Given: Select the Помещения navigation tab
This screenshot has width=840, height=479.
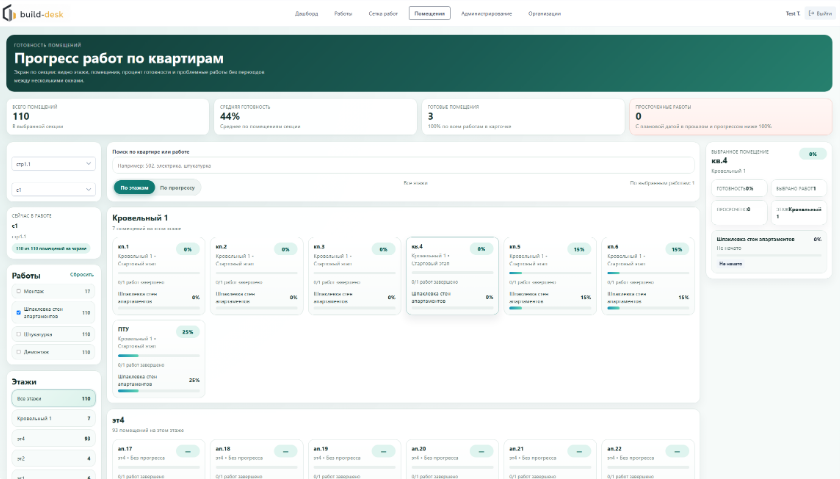Looking at the screenshot, I should click(x=430, y=13).
